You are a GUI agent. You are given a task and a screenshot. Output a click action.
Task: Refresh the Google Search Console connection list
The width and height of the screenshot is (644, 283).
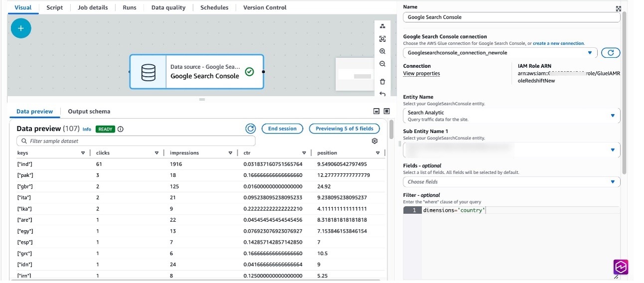(611, 53)
